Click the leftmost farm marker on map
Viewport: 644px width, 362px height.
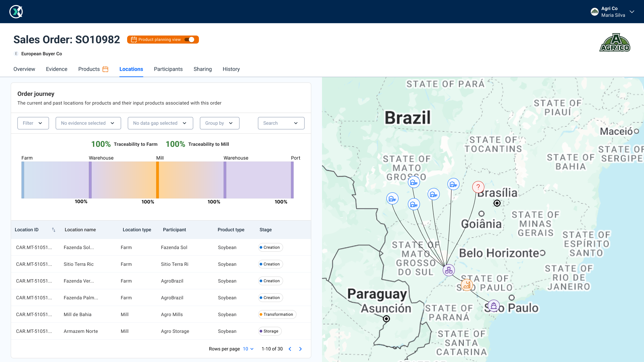pos(392,199)
